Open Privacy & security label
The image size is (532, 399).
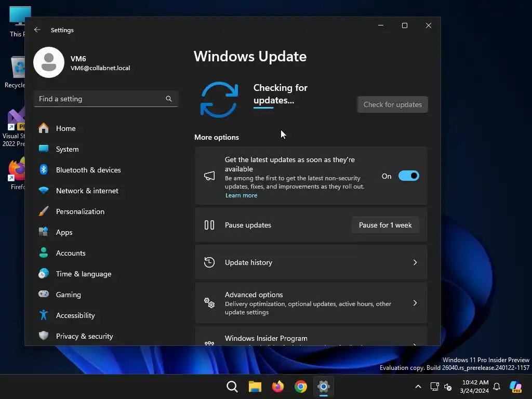85,336
